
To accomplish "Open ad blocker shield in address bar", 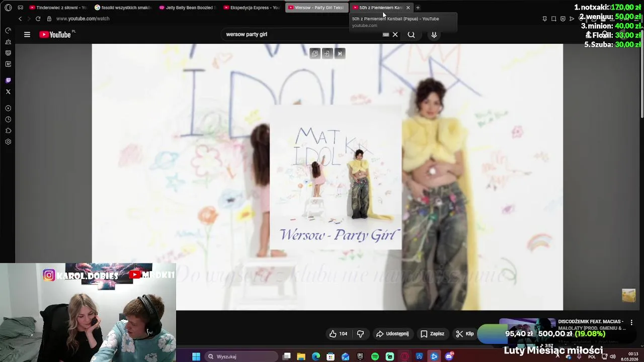I will 563,19.
